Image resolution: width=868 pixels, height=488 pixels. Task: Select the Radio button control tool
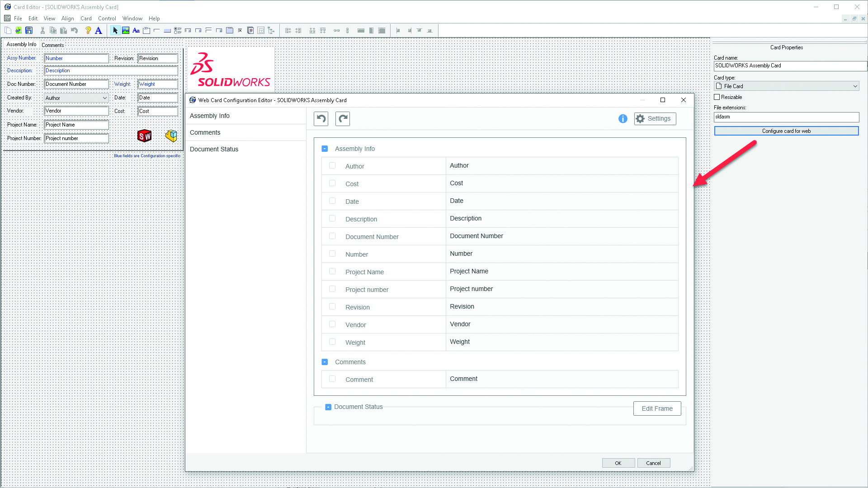(178, 31)
